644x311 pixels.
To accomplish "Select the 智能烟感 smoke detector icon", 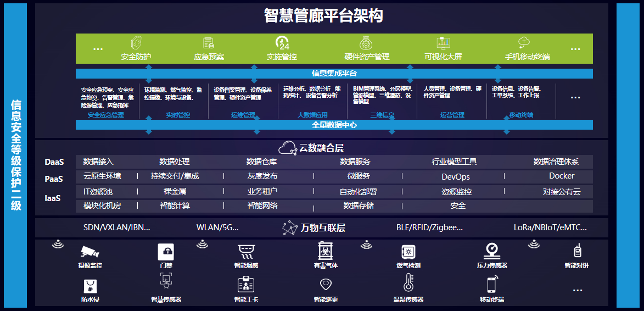I will (x=246, y=252).
